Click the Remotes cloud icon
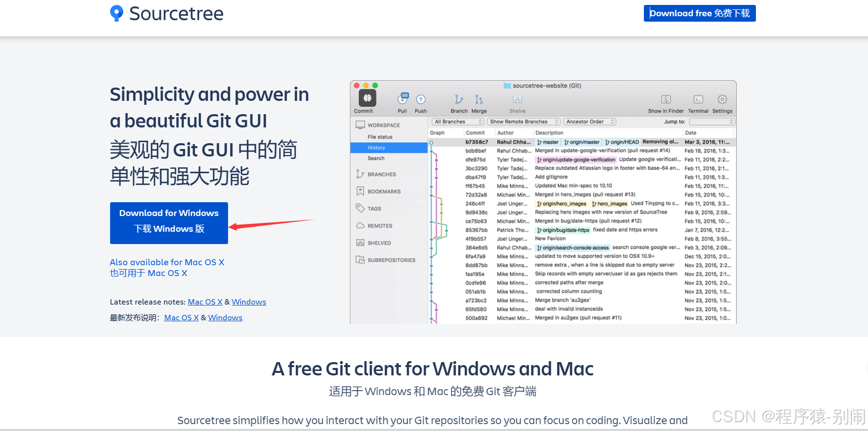The width and height of the screenshot is (868, 431). point(360,225)
